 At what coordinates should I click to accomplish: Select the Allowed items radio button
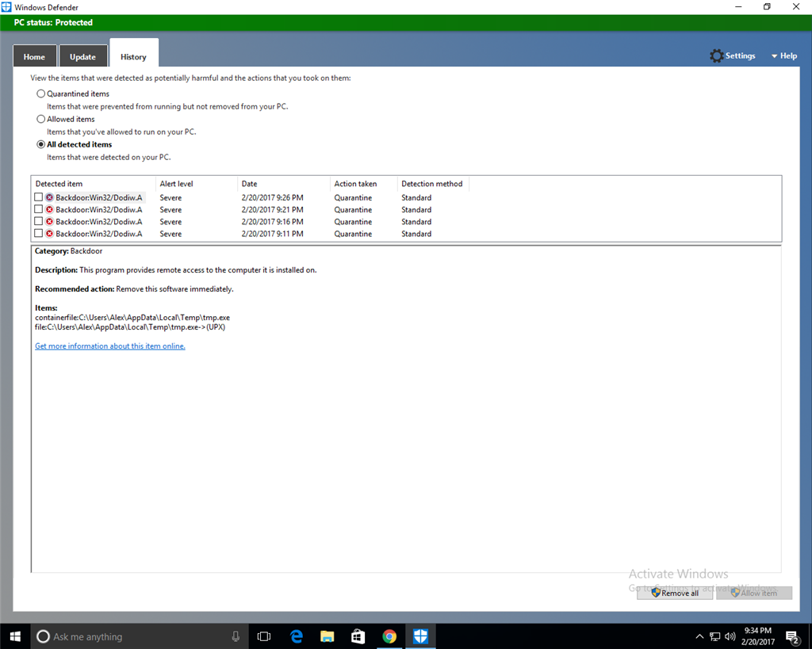point(41,119)
